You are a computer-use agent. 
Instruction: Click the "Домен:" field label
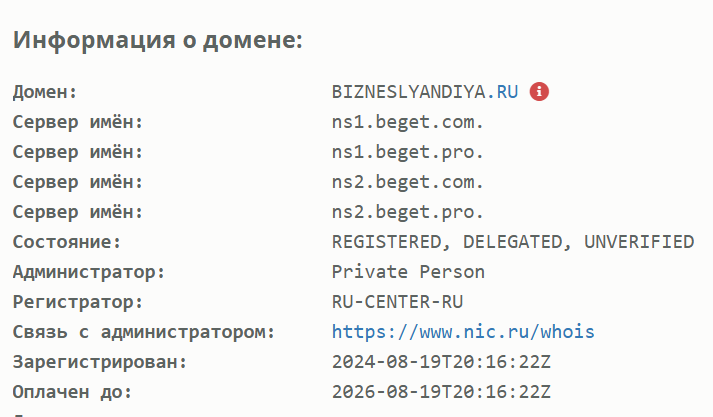[45, 92]
